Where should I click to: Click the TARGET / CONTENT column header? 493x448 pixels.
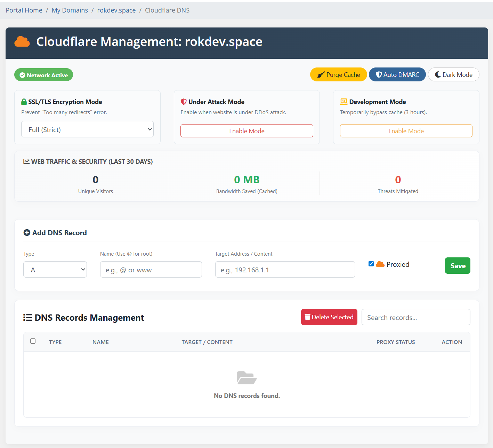[x=207, y=342]
